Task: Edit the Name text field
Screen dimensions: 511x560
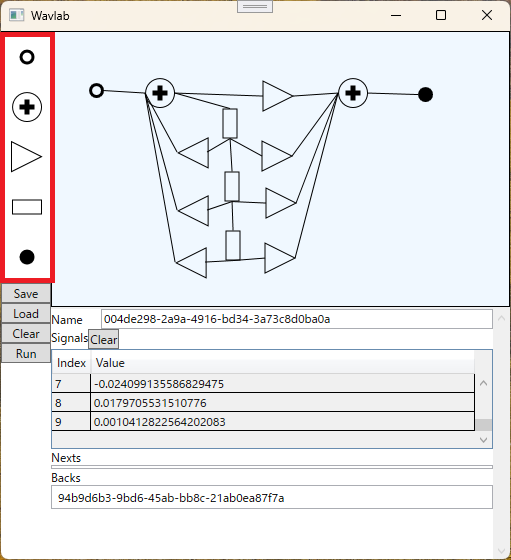Action: (x=297, y=319)
